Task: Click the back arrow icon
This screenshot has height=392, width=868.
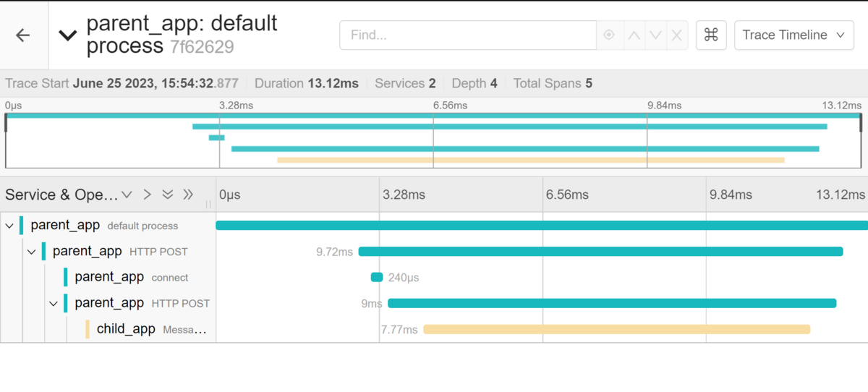Action: click(x=23, y=35)
